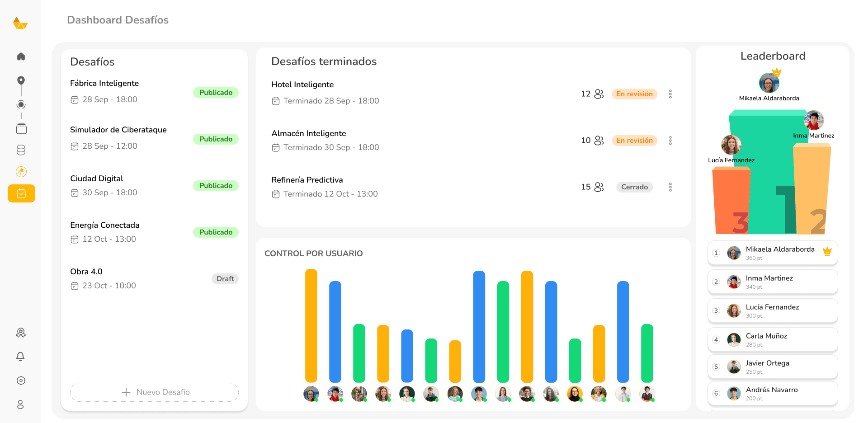868x423 pixels.
Task: Click participants icon for Hotel Inteligente
Action: coord(599,94)
